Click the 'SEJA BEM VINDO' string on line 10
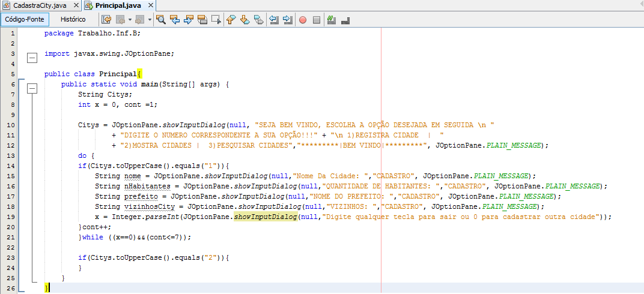This screenshot has height=294, width=644. (374, 125)
